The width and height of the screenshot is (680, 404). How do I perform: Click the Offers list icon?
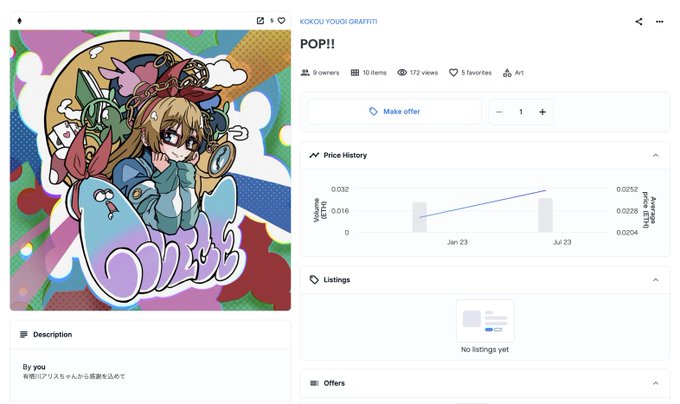[x=314, y=383]
